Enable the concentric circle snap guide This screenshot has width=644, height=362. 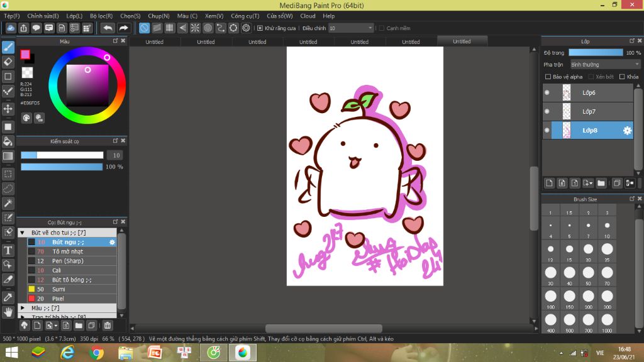[208, 28]
